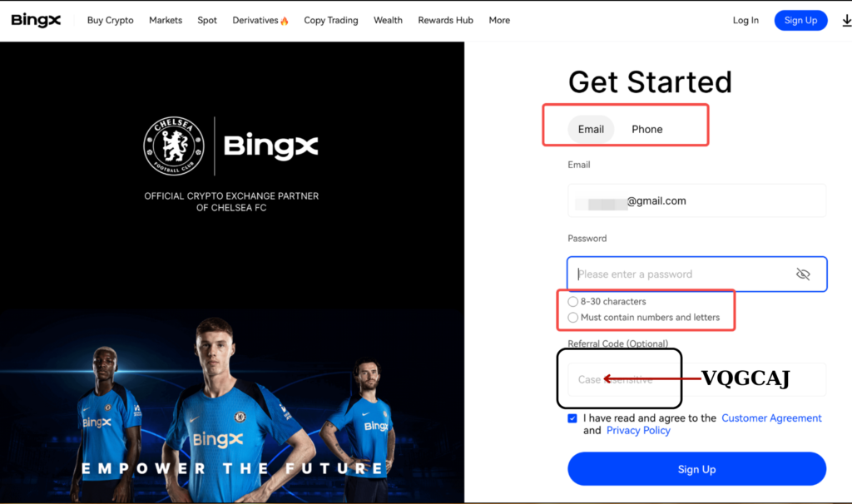The width and height of the screenshot is (852, 504).
Task: Uncheck the Customer Agreement checkbox
Action: click(572, 418)
